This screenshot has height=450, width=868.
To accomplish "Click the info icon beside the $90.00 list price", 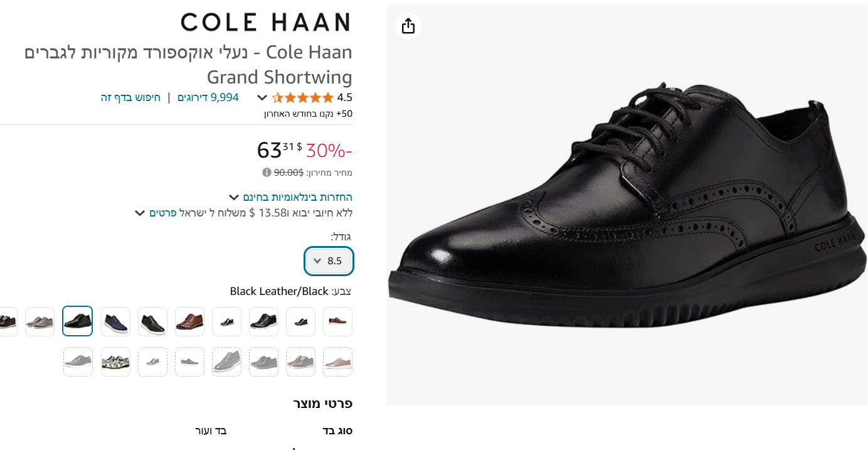I will [x=267, y=173].
